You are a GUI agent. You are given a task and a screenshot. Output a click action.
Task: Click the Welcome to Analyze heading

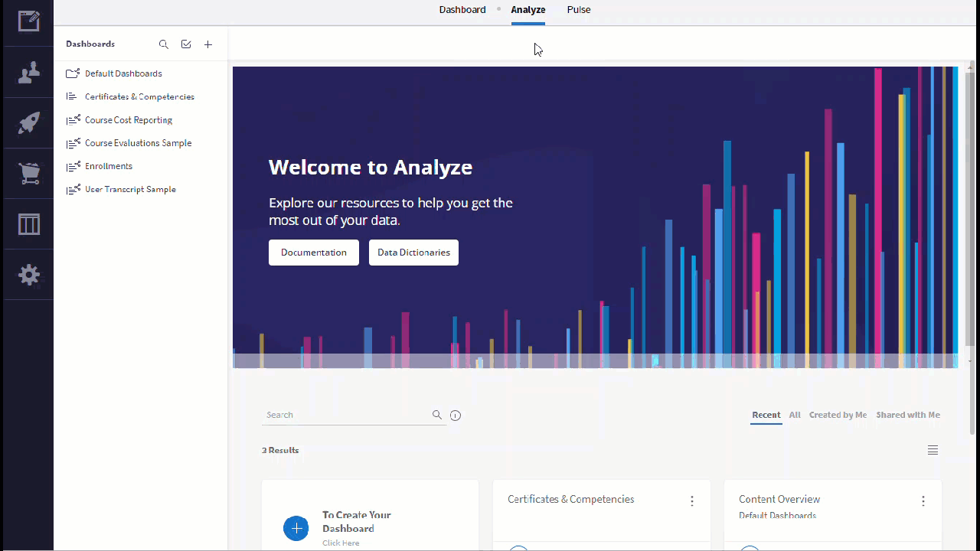point(371,168)
